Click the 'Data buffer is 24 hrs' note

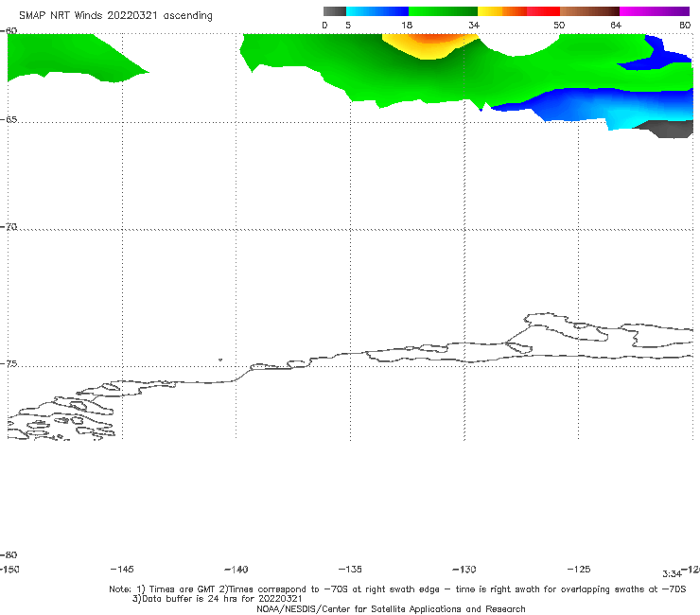(217, 599)
